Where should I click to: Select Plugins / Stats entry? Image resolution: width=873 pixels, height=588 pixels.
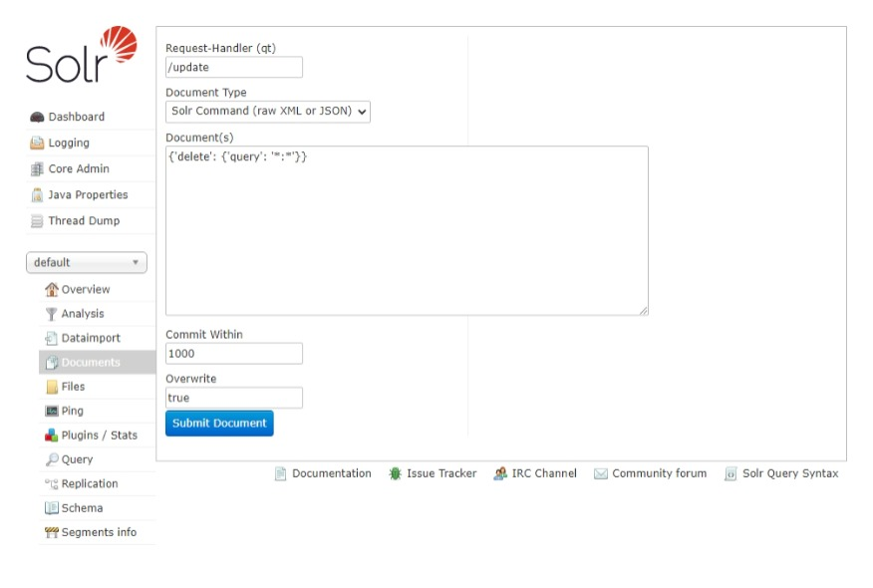click(x=99, y=436)
